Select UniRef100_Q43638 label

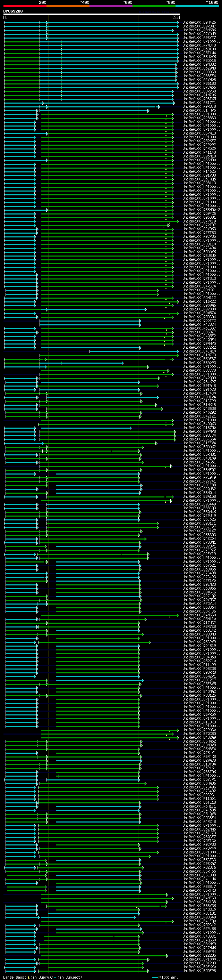click(199, 409)
